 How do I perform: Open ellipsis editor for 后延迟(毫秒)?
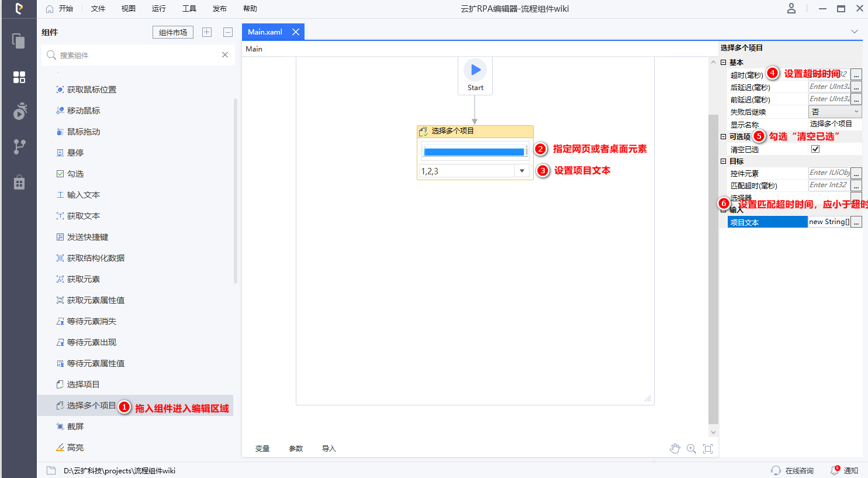[856, 87]
